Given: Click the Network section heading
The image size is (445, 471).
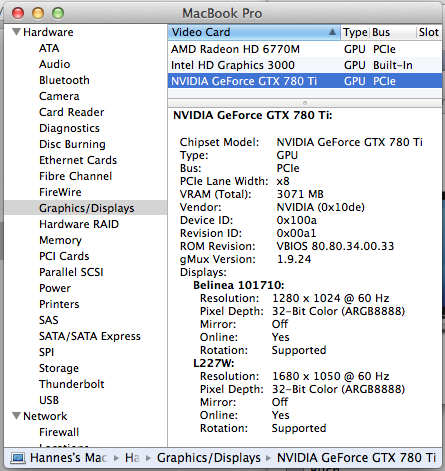Looking at the screenshot, I should click(45, 416).
